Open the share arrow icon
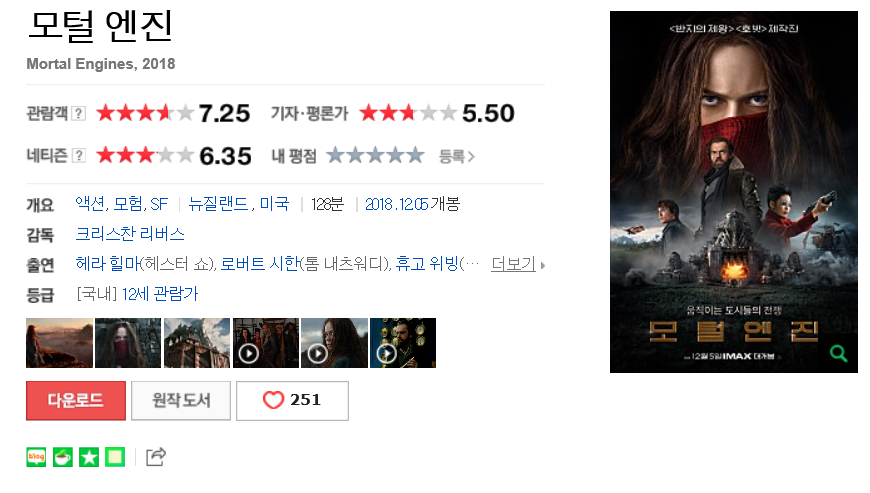The image size is (870, 493). pos(155,457)
